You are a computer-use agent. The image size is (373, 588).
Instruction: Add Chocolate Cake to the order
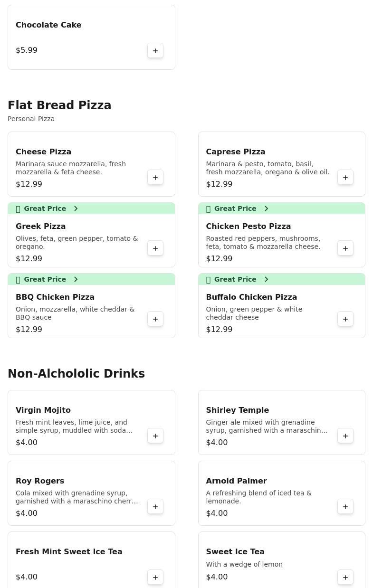tap(155, 51)
